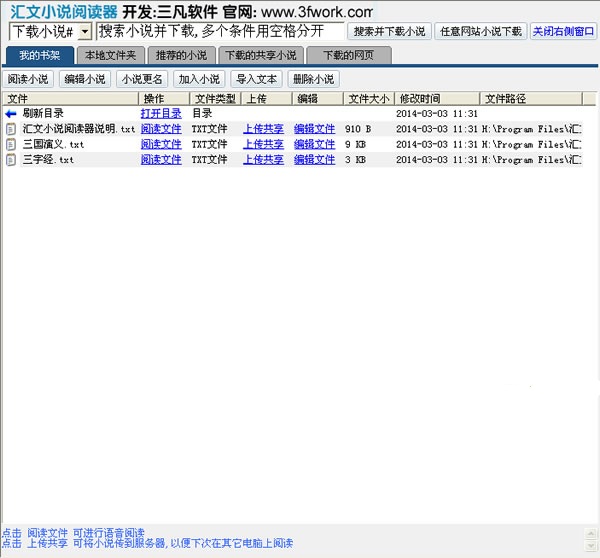Sort by the 文件大小 column header
This screenshot has height=558, width=600.
[x=369, y=99]
